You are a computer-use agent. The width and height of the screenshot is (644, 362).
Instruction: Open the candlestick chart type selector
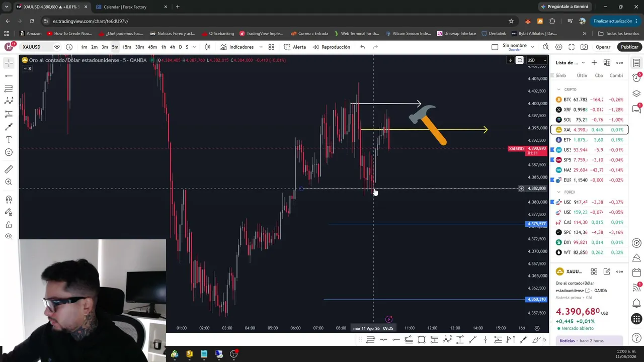pyautogui.click(x=207, y=47)
